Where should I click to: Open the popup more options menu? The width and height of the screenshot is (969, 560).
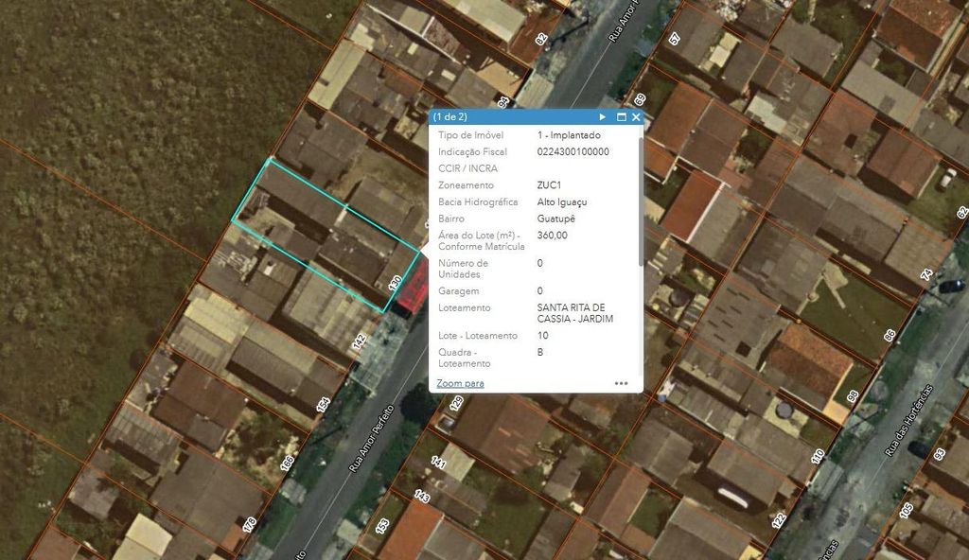621,383
